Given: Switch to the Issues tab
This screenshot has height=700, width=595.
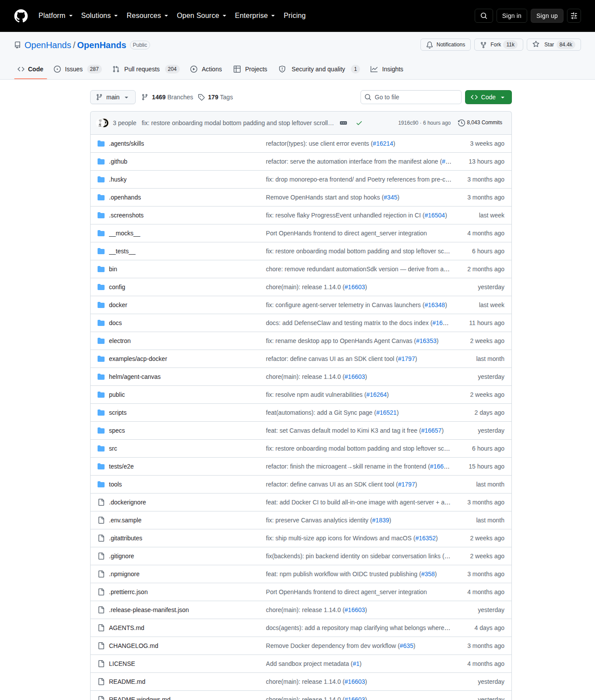Looking at the screenshot, I should click(77, 69).
